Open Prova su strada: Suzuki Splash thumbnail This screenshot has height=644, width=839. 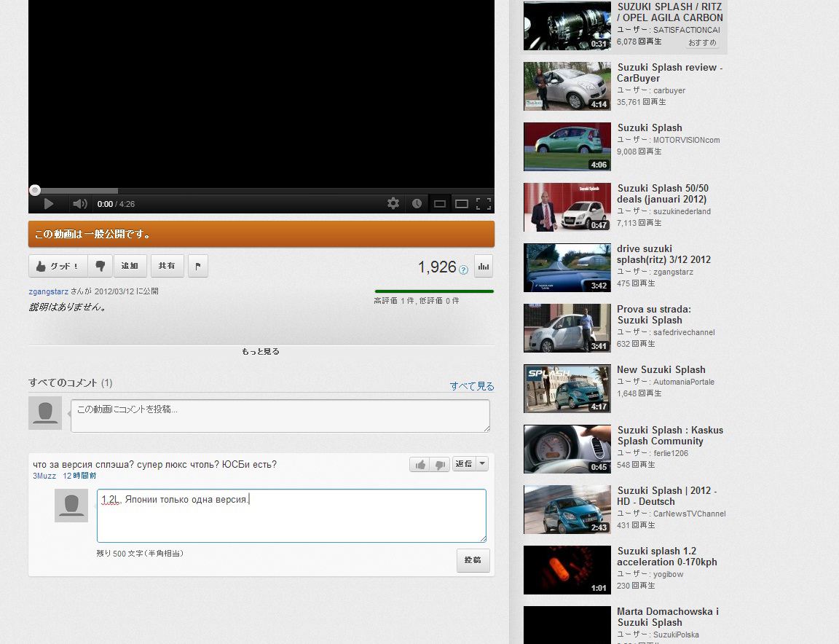click(x=567, y=328)
